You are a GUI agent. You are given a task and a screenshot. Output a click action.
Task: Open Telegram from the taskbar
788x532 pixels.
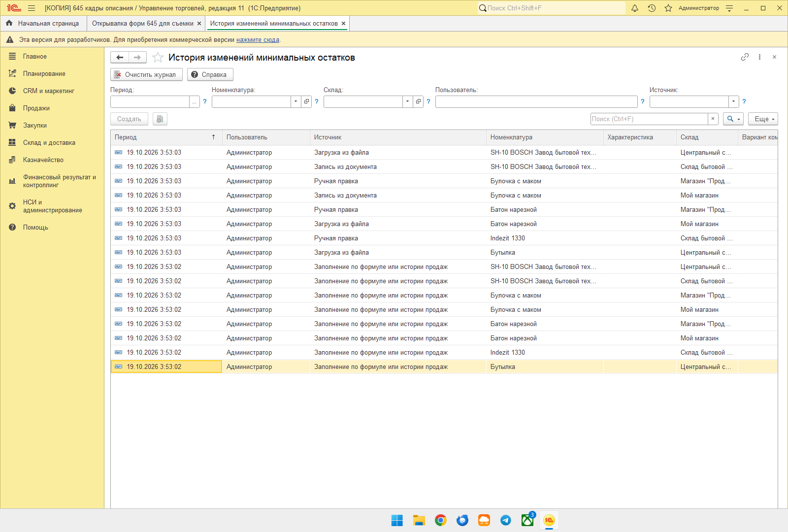[506, 520]
